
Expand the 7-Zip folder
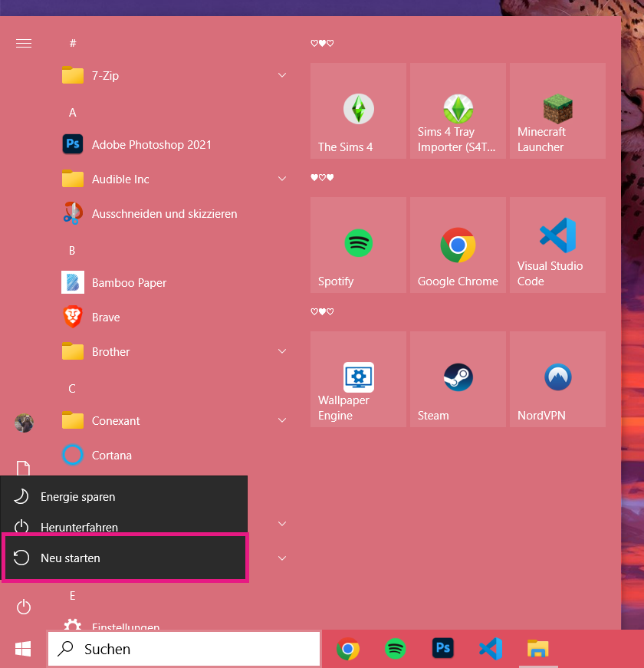[x=282, y=75]
